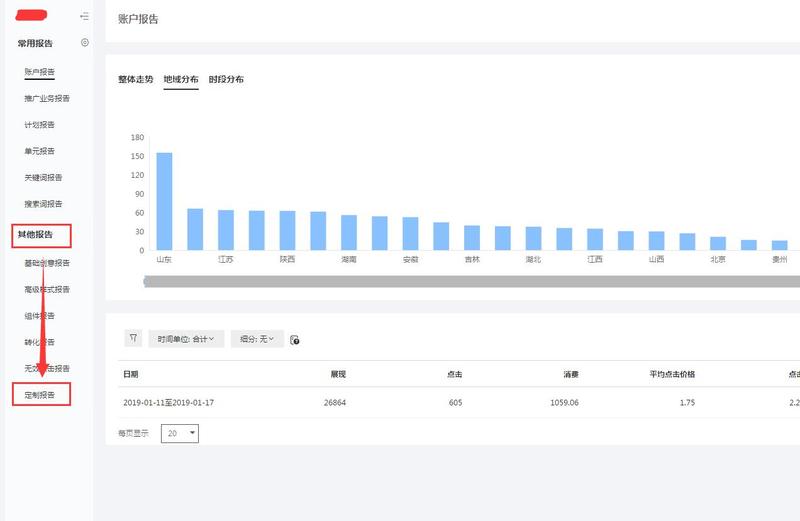The image size is (800, 521).
Task: Click the 江西 axis label
Action: click(595, 259)
